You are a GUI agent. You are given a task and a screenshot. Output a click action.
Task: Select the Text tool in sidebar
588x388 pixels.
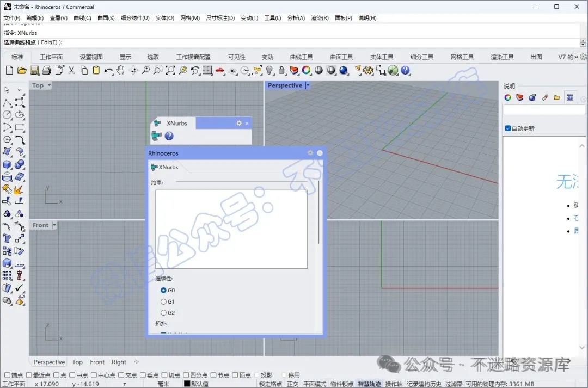click(7, 238)
